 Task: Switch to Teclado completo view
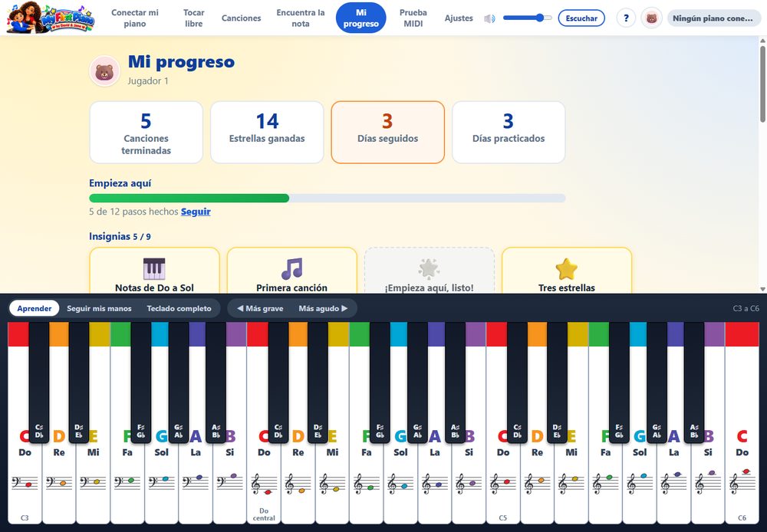(x=179, y=308)
